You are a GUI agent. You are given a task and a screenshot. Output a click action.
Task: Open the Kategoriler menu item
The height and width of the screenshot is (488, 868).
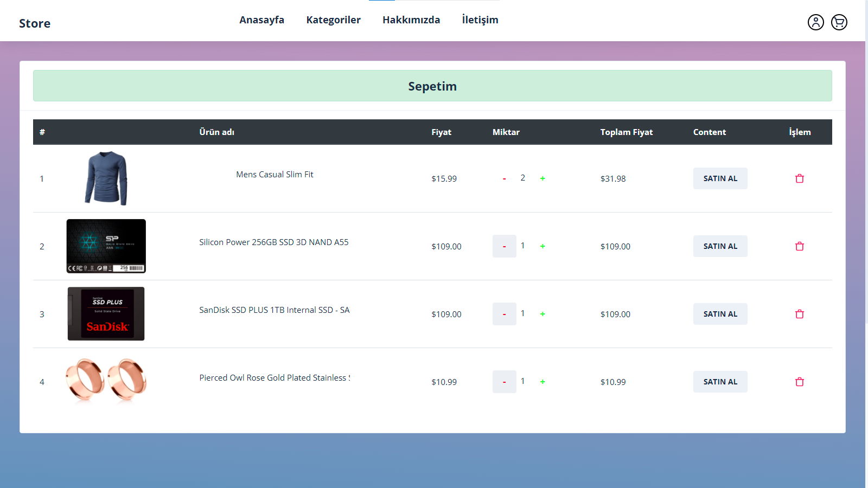click(x=334, y=20)
